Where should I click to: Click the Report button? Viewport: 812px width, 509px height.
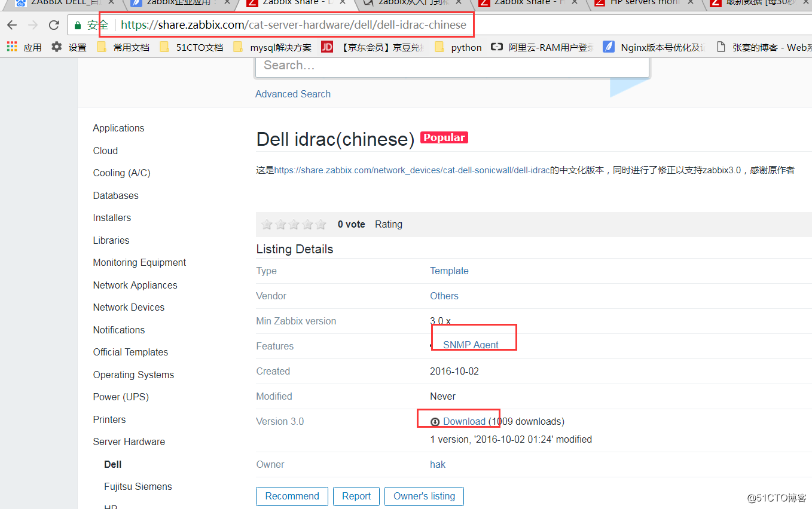tap(356, 496)
